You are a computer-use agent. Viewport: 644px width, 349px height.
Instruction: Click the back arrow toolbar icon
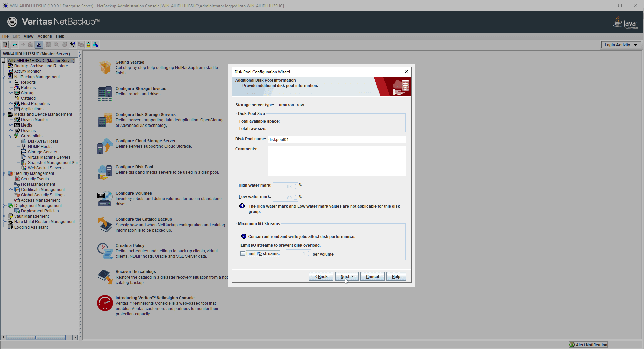15,45
